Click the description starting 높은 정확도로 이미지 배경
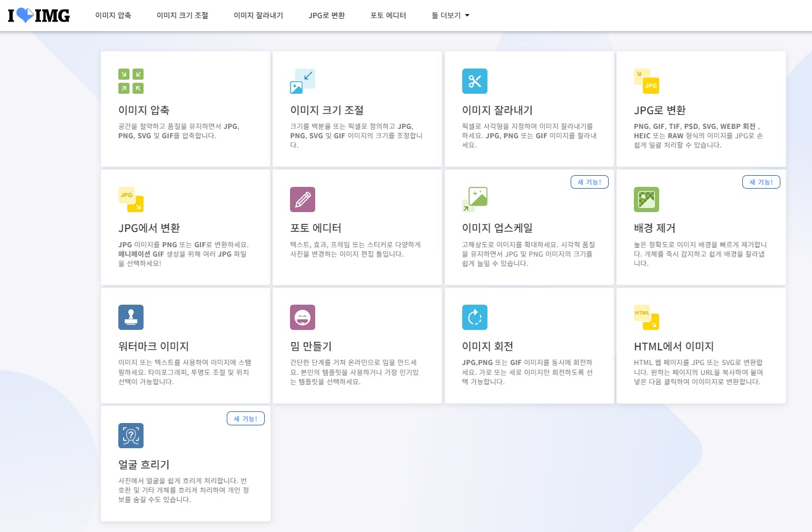 701,254
